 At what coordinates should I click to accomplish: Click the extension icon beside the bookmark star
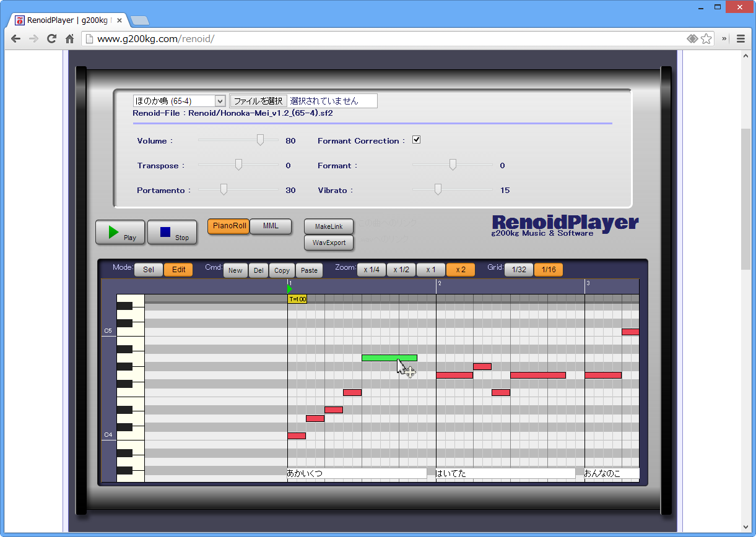coord(692,38)
